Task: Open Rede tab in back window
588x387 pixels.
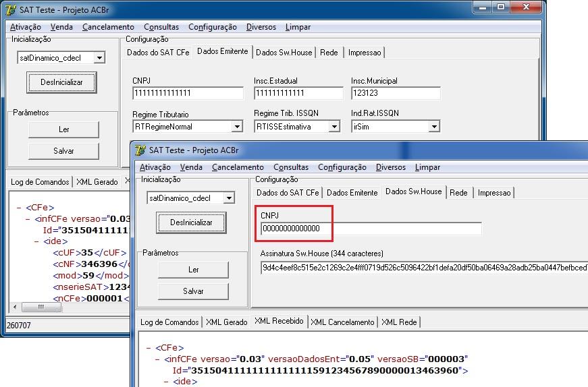Action: coord(329,53)
